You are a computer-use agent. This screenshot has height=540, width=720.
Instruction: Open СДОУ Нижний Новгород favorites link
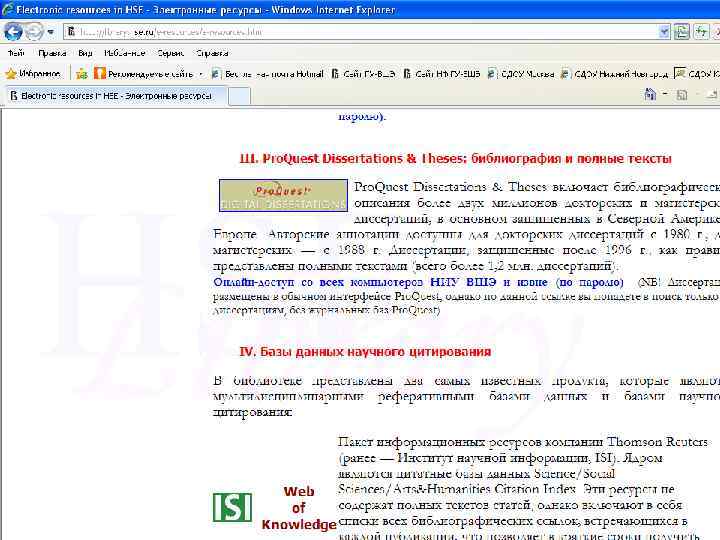point(615,73)
